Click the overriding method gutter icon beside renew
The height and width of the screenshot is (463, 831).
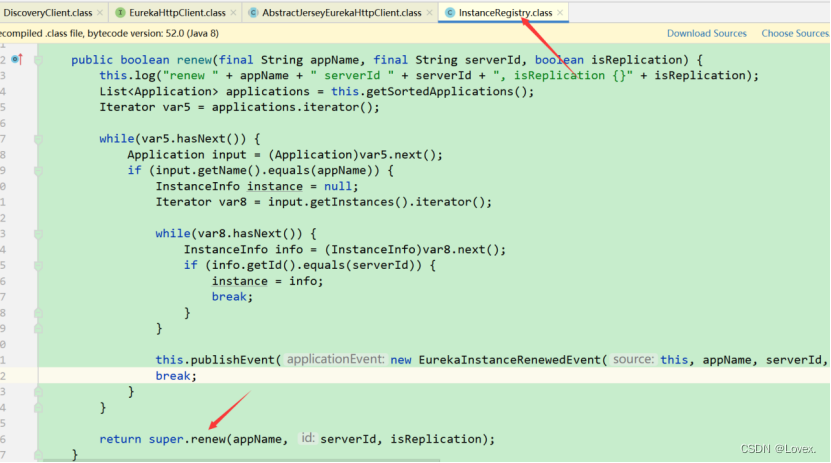17,59
